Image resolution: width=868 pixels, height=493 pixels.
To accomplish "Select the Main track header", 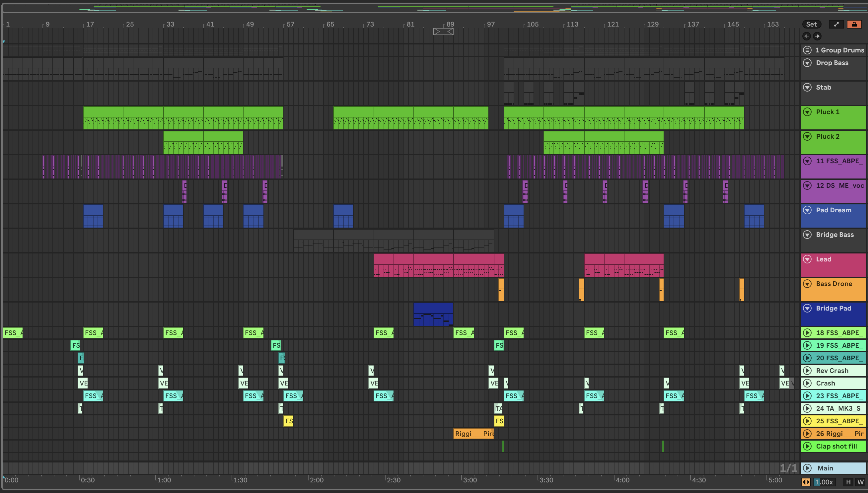I will tap(833, 468).
